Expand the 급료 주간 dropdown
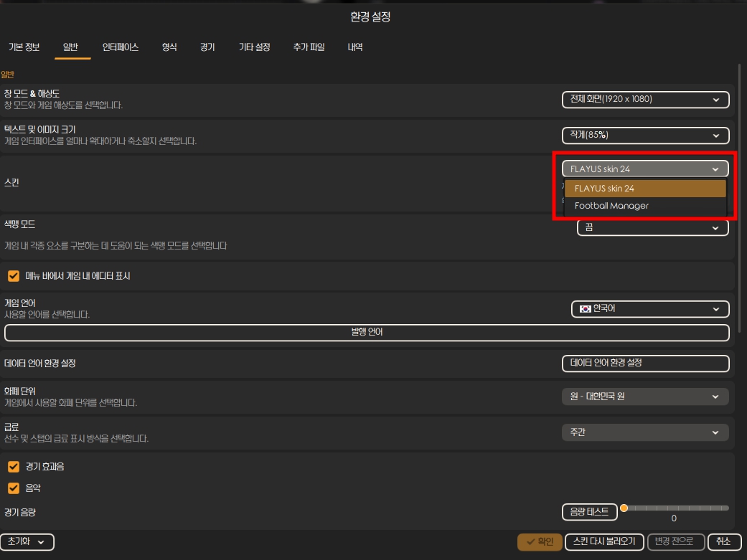This screenshot has height=560, width=747. [x=645, y=432]
